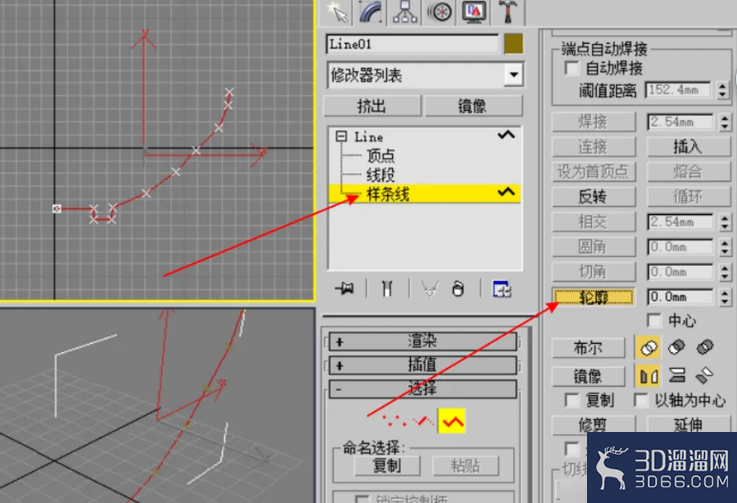Switch to the Modify panel tab
Image resolution: width=737 pixels, height=503 pixels.
point(371,12)
